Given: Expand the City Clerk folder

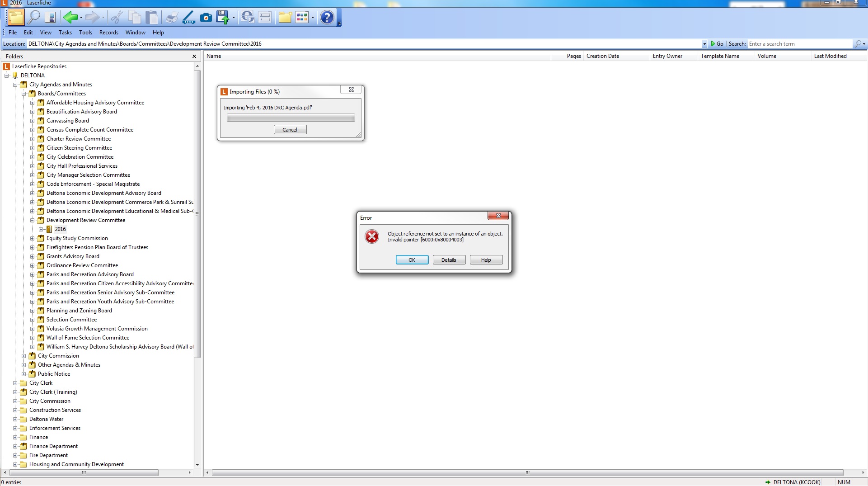Looking at the screenshot, I should pyautogui.click(x=15, y=383).
